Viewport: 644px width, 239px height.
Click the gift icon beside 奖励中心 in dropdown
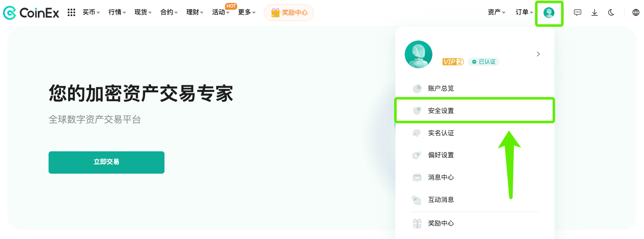[417, 223]
